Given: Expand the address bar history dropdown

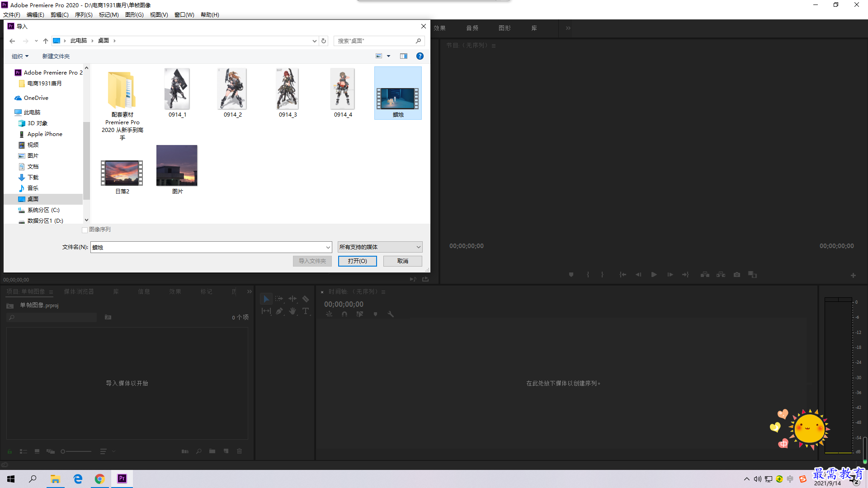Looking at the screenshot, I should [x=315, y=41].
